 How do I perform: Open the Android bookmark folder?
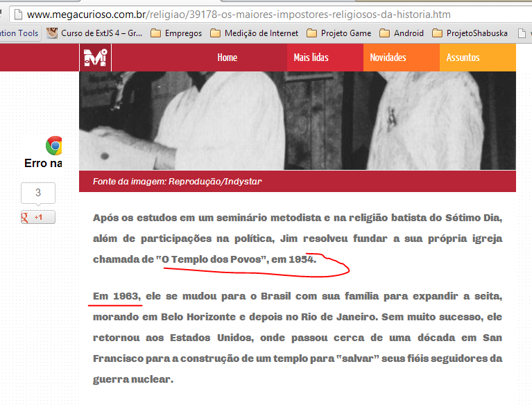pos(402,33)
